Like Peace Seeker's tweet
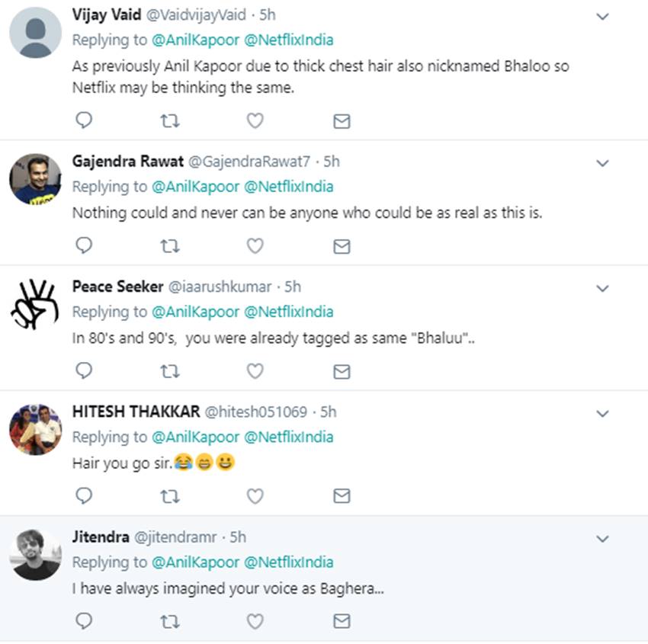The height and width of the screenshot is (644, 648). click(x=255, y=370)
